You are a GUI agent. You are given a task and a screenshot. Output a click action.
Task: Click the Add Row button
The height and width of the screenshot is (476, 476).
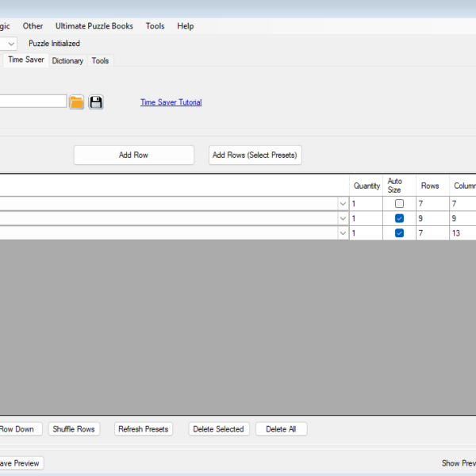tap(133, 155)
